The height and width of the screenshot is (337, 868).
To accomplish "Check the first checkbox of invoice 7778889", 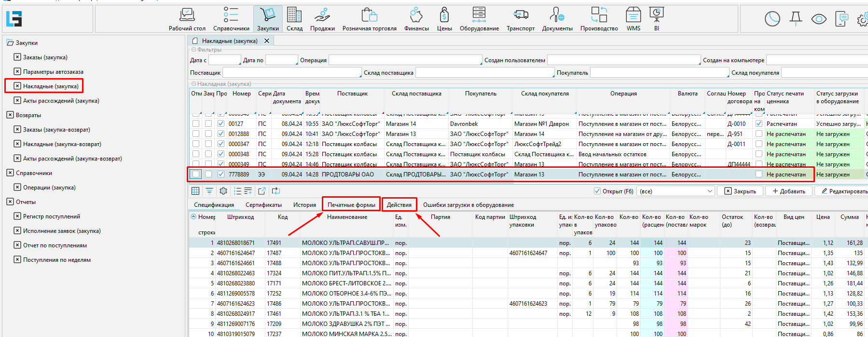I will click(196, 175).
